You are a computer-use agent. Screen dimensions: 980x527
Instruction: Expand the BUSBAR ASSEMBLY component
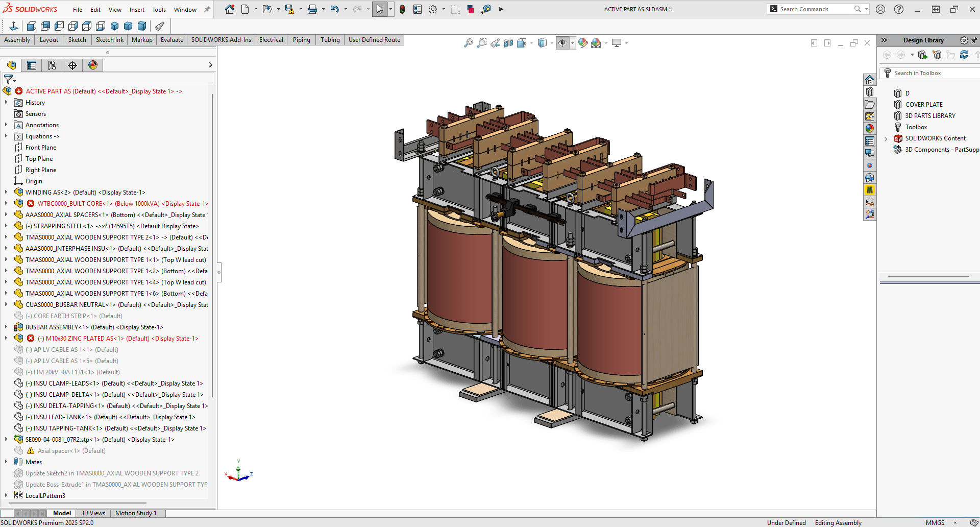[6, 327]
